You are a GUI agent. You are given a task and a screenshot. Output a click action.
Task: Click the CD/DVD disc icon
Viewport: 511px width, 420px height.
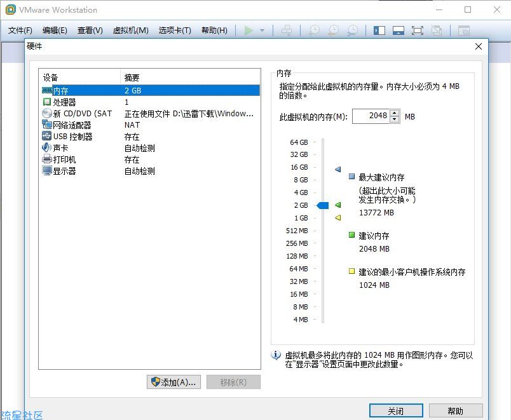point(47,113)
